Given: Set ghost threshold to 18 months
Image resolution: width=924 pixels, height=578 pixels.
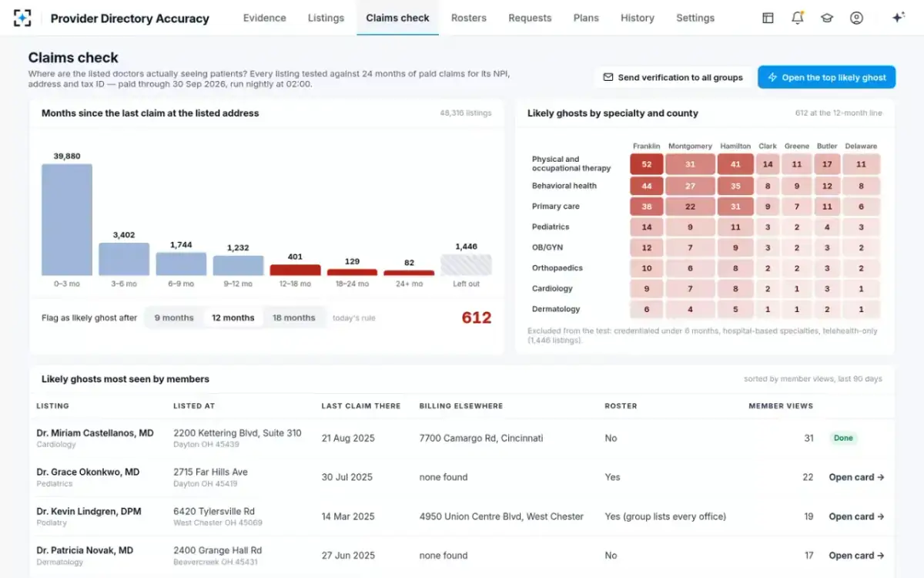Looking at the screenshot, I should coord(294,318).
